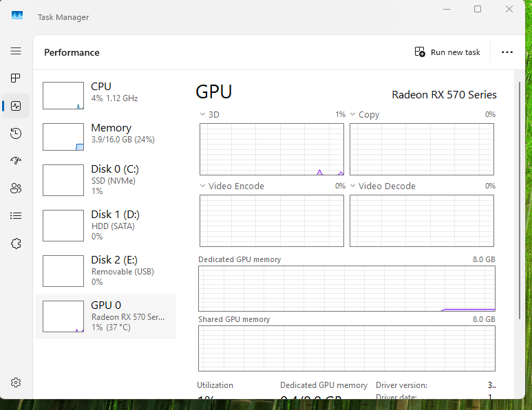This screenshot has width=532, height=410.
Task: Click the Driver version label
Action: coord(401,385)
